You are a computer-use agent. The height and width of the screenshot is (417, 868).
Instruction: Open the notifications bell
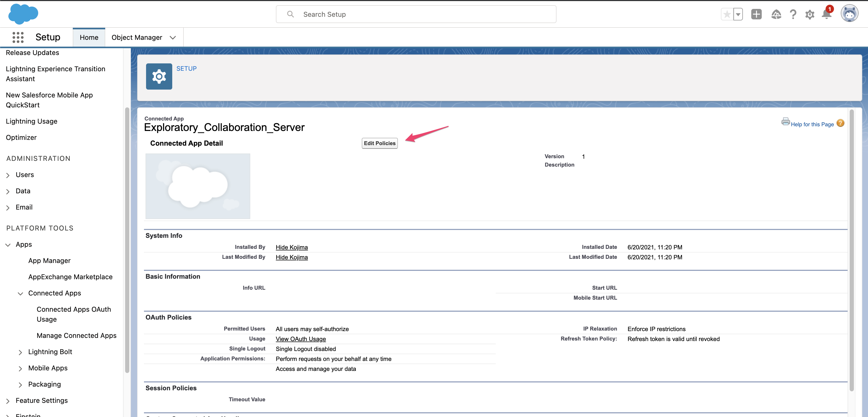(827, 14)
